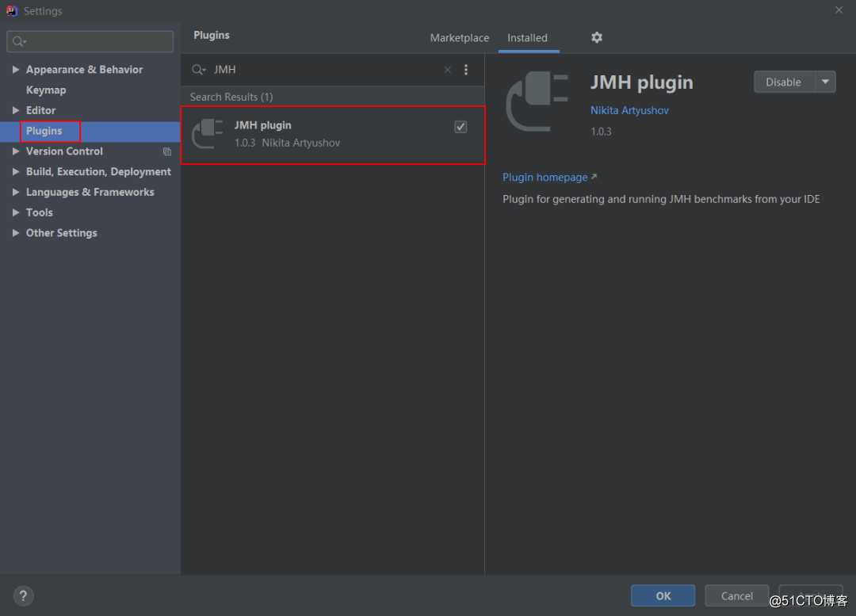This screenshot has height=616, width=856.
Task: Select Keymap in the settings tree
Action: click(46, 90)
